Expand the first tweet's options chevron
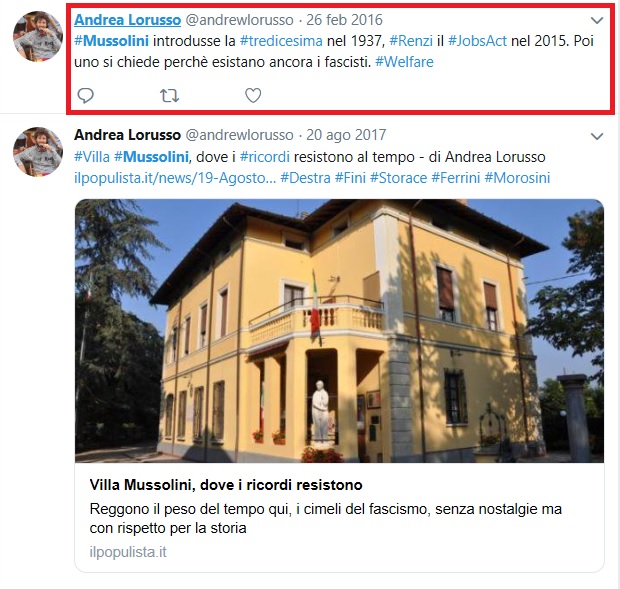620x589 pixels. [597, 20]
